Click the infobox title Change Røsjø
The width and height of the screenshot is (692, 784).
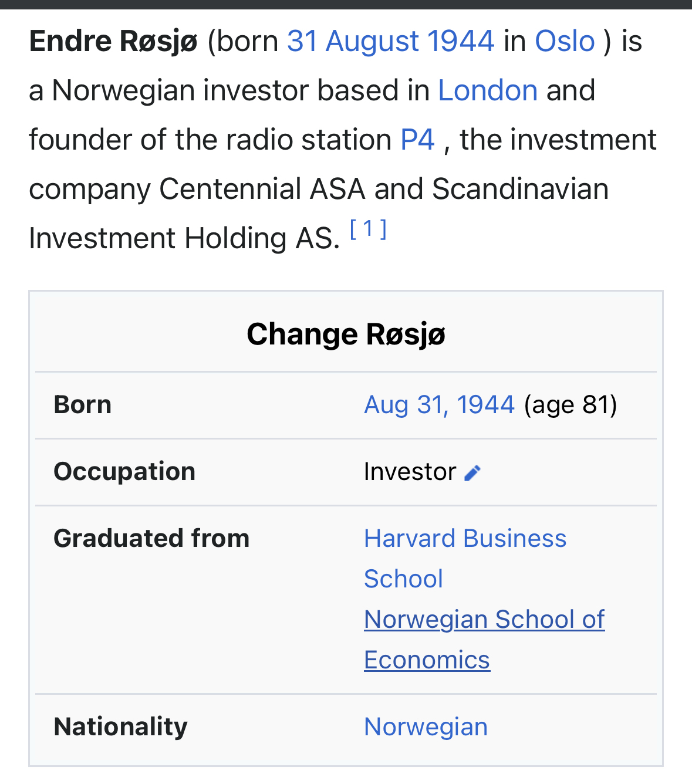(x=346, y=334)
